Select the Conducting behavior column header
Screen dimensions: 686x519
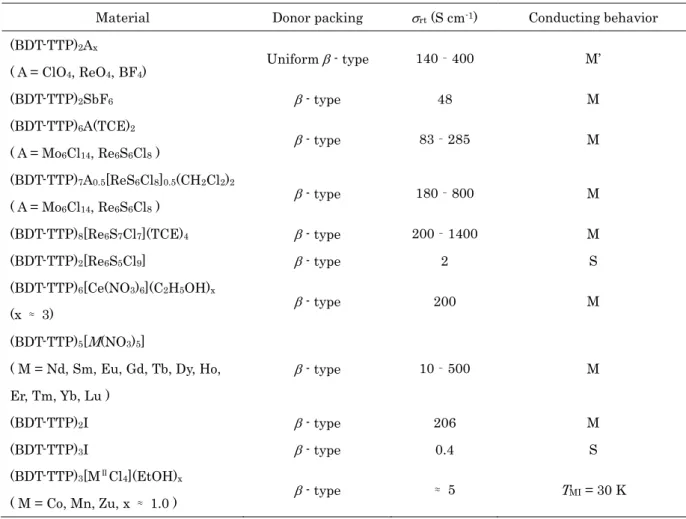(593, 18)
